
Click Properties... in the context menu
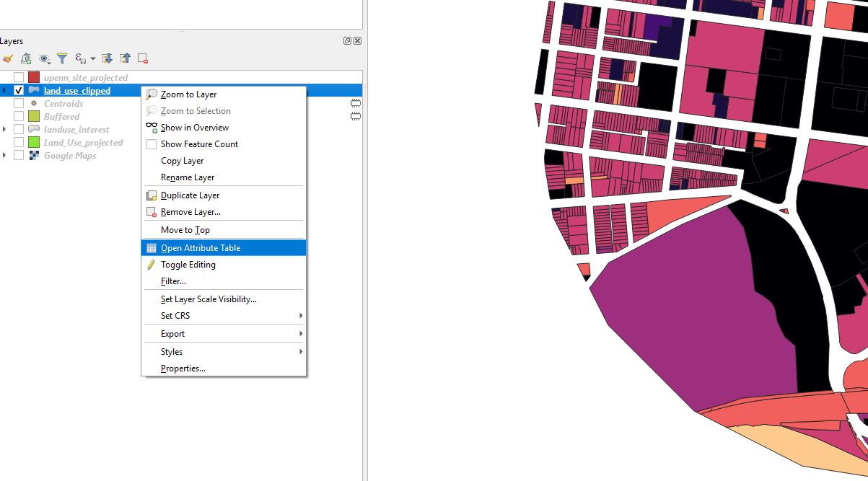183,369
